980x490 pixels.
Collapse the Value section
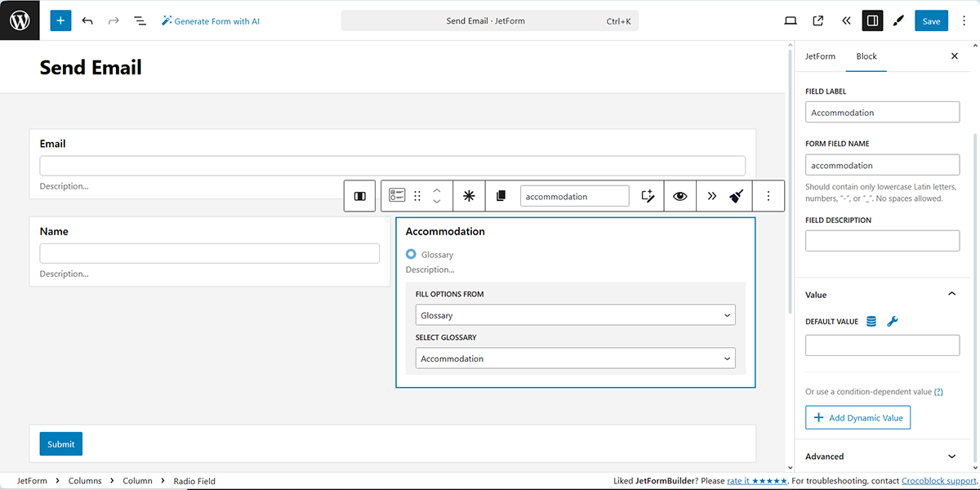[x=882, y=295]
